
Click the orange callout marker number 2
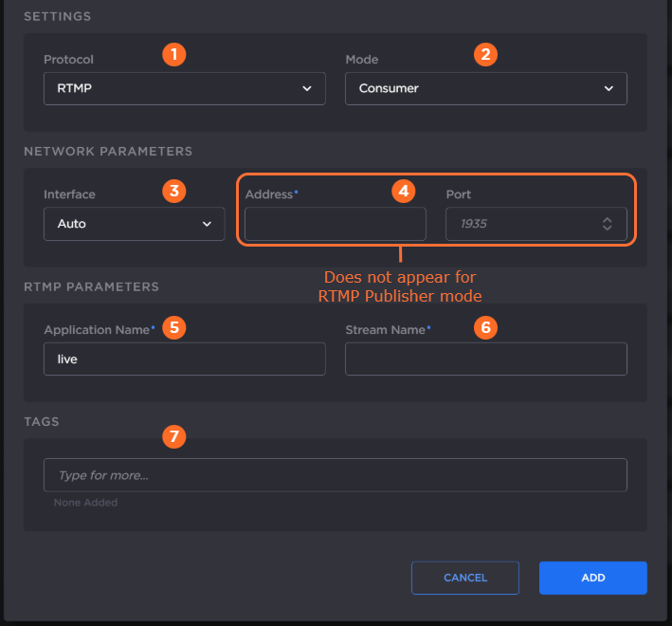click(485, 54)
